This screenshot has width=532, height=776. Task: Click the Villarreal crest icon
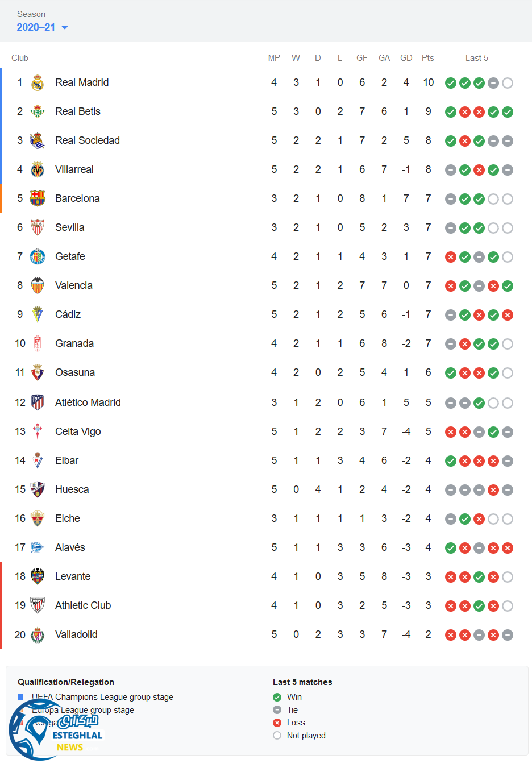[38, 169]
